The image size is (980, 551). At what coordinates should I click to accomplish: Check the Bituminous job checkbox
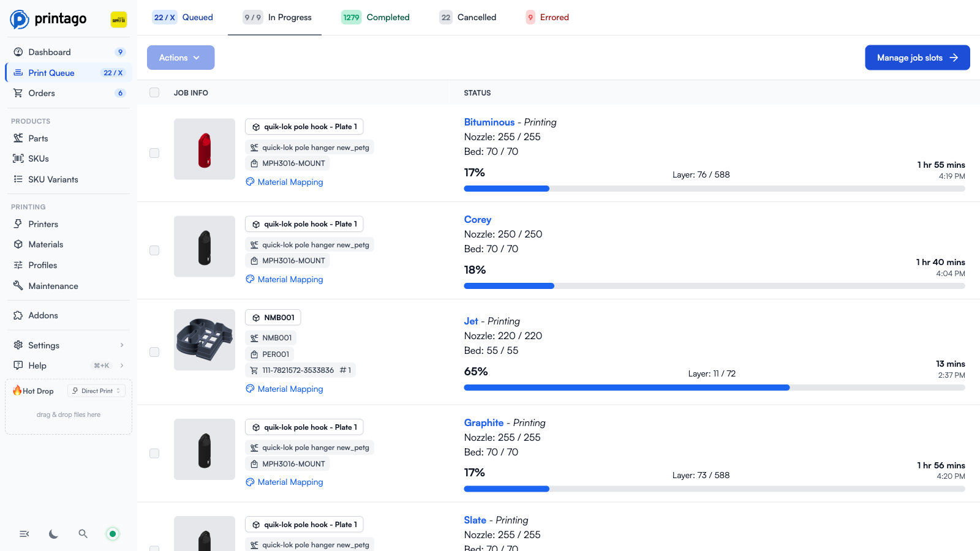click(154, 153)
